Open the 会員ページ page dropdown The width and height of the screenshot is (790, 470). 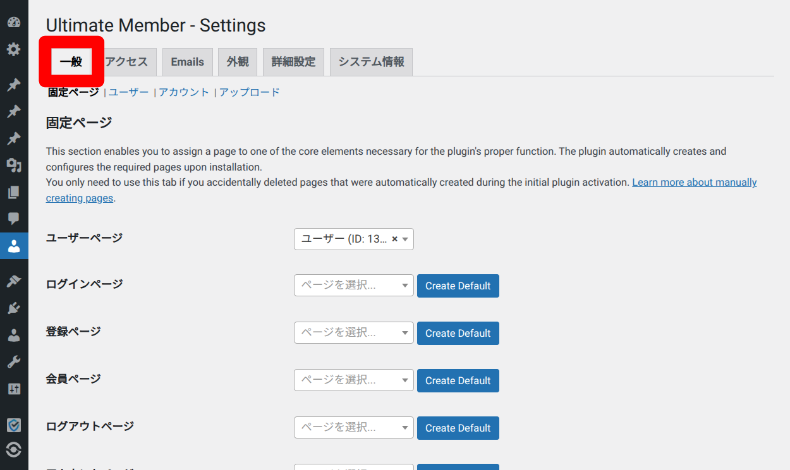pyautogui.click(x=354, y=380)
